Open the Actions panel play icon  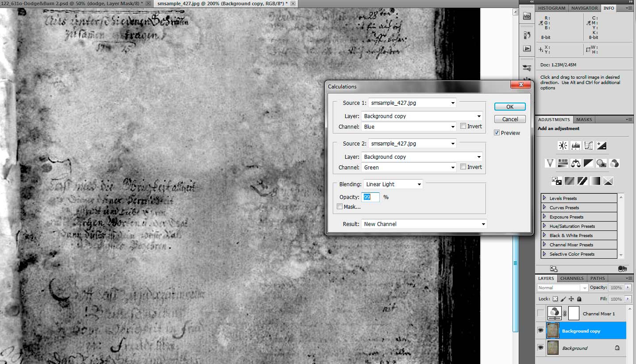point(527,48)
